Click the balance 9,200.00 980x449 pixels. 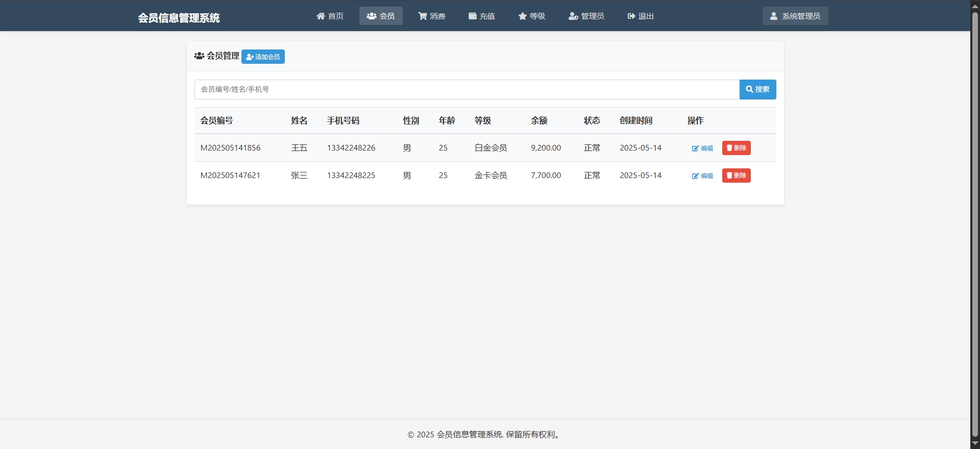point(546,148)
